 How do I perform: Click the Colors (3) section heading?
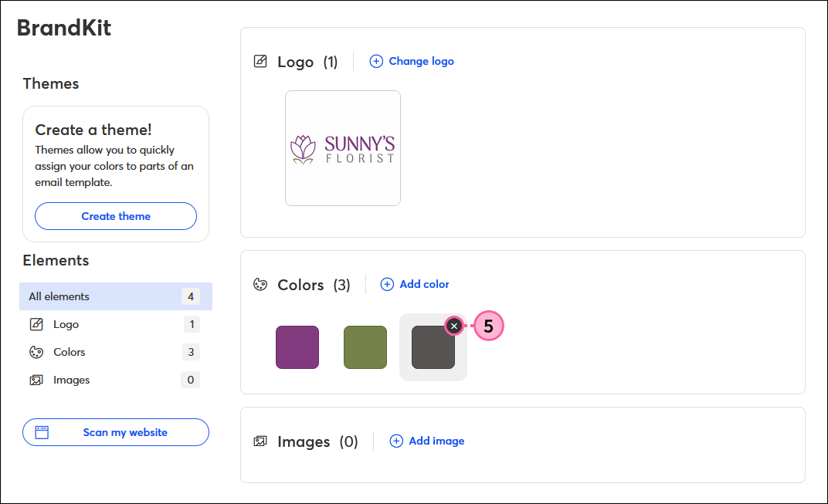[x=314, y=285]
